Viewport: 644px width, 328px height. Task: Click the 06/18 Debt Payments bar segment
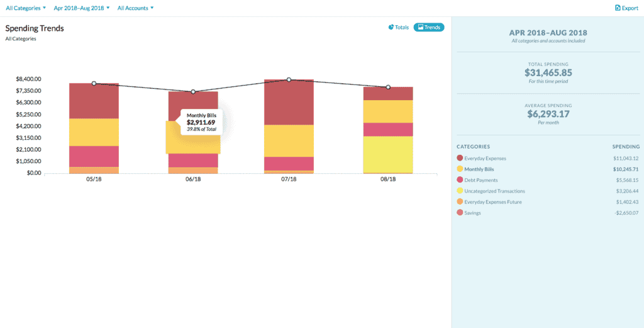193,161
